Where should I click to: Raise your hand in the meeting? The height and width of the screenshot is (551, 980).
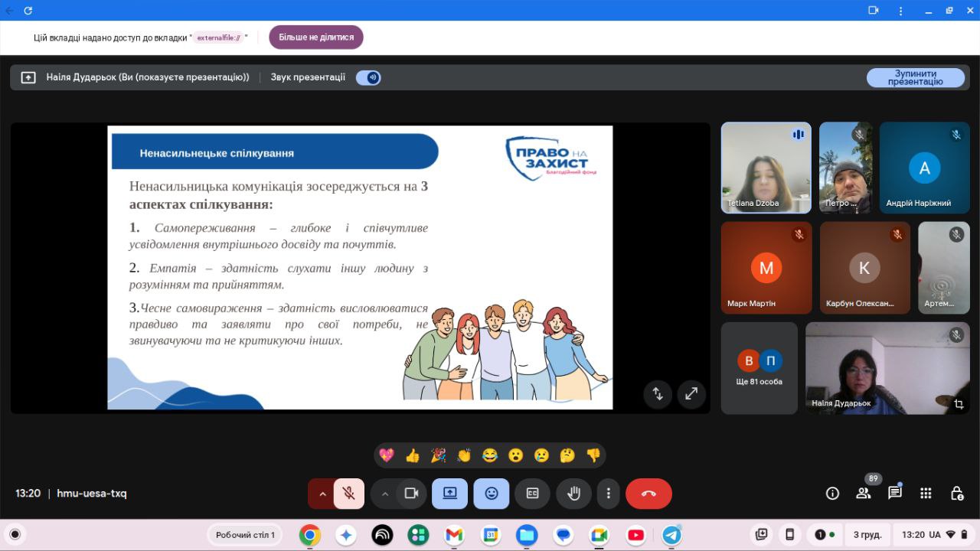573,494
